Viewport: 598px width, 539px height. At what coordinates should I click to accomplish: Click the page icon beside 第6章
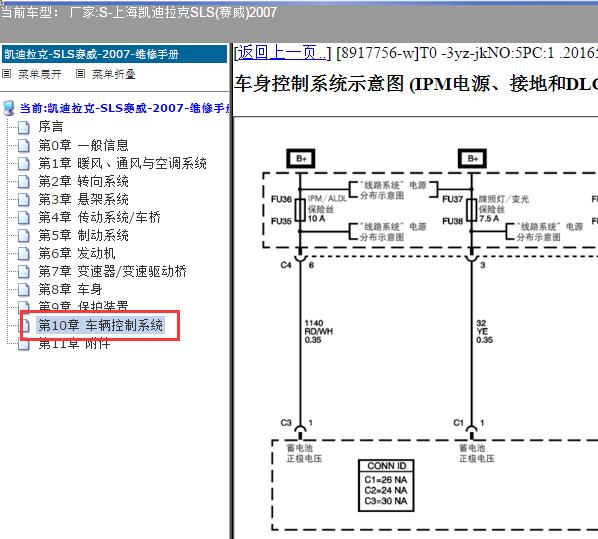click(24, 254)
